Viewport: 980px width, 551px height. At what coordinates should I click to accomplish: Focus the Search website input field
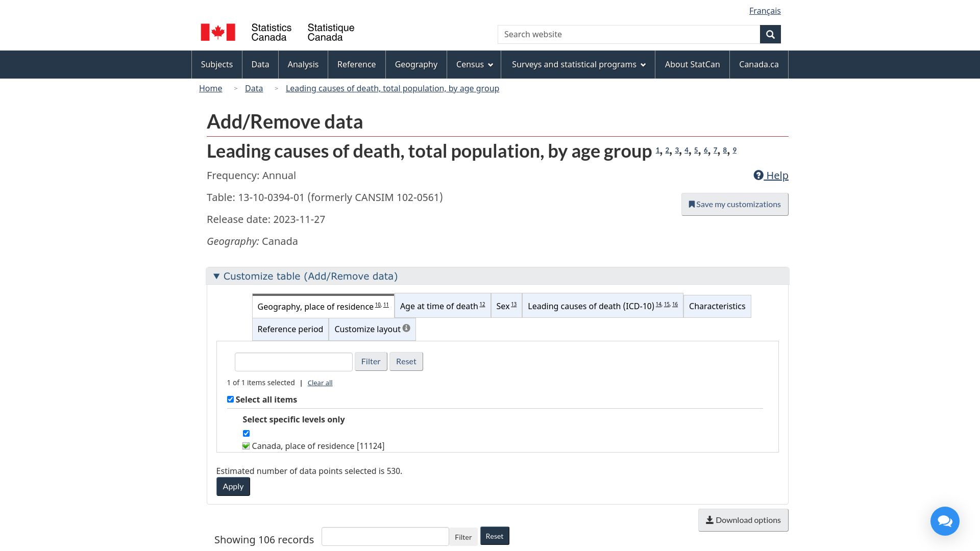(629, 34)
